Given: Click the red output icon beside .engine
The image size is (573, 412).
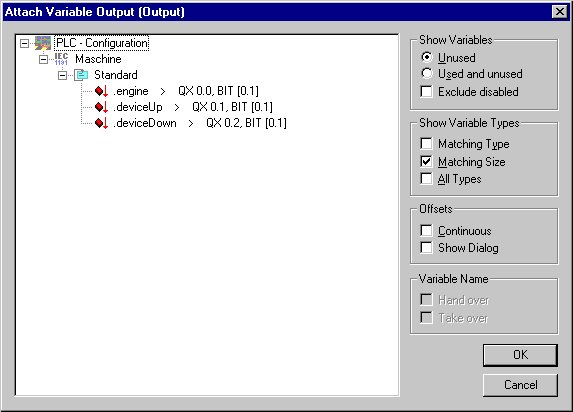Looking at the screenshot, I should coord(102,91).
